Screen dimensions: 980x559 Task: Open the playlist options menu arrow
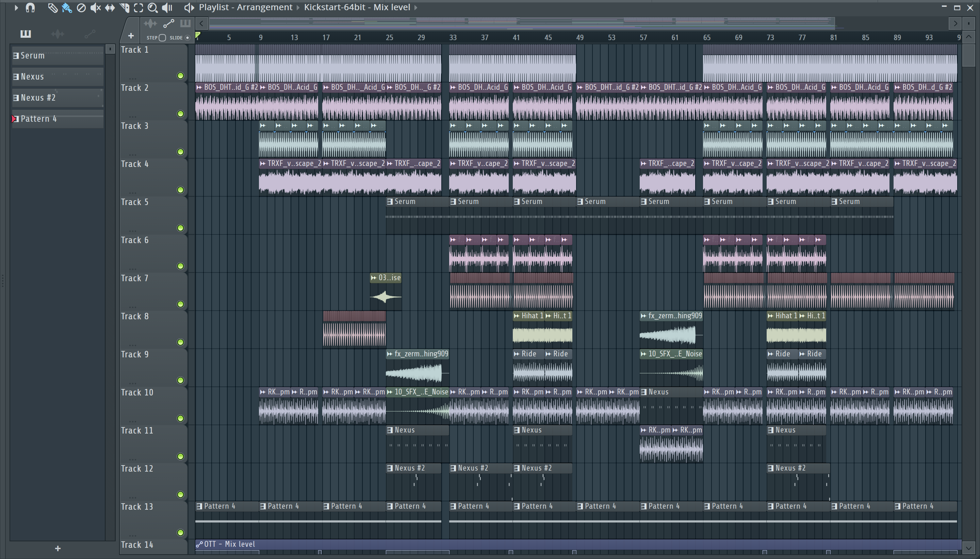16,7
